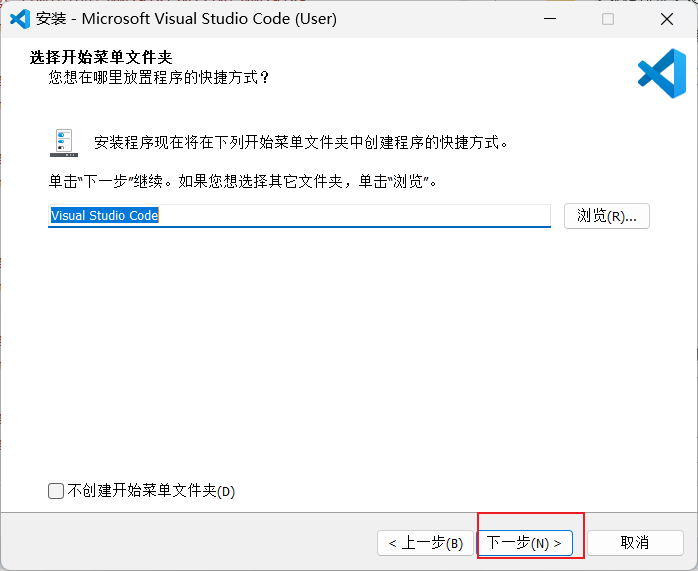Screen dimensions: 698x571
Task: Click the window title 安装 - Microsoft Visual Studio Code (User)
Action: (x=187, y=19)
